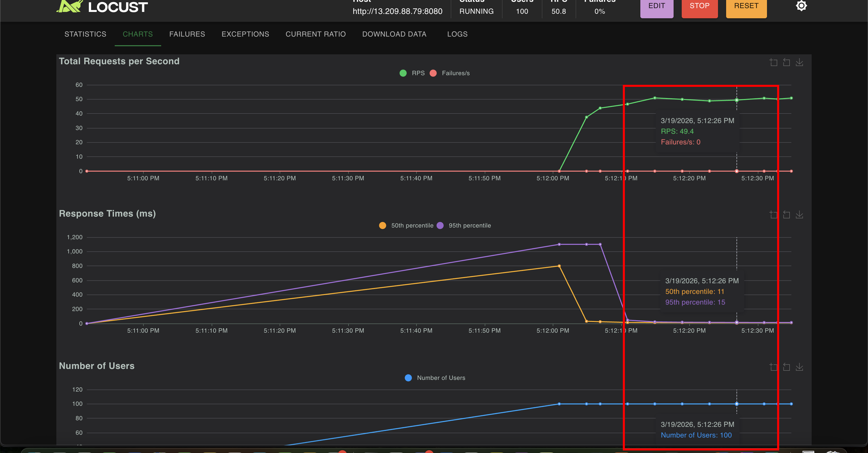This screenshot has width=868, height=453.
Task: Click 5:11:00 PM label on the requests chart
Action: point(143,178)
